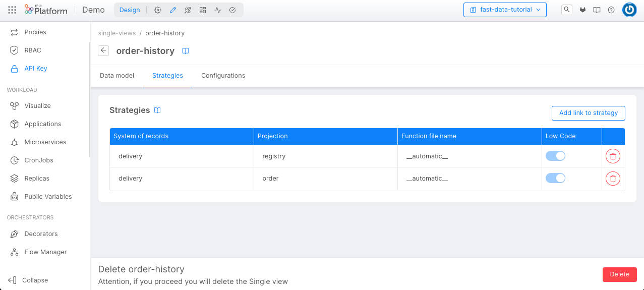Open the documentation book icon in header

597,10
